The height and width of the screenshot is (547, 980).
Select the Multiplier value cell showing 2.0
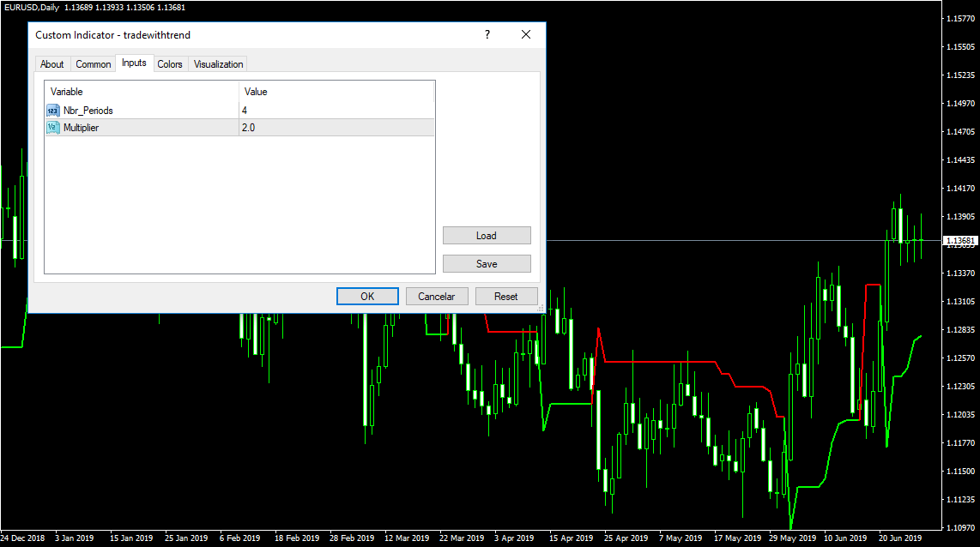click(336, 127)
